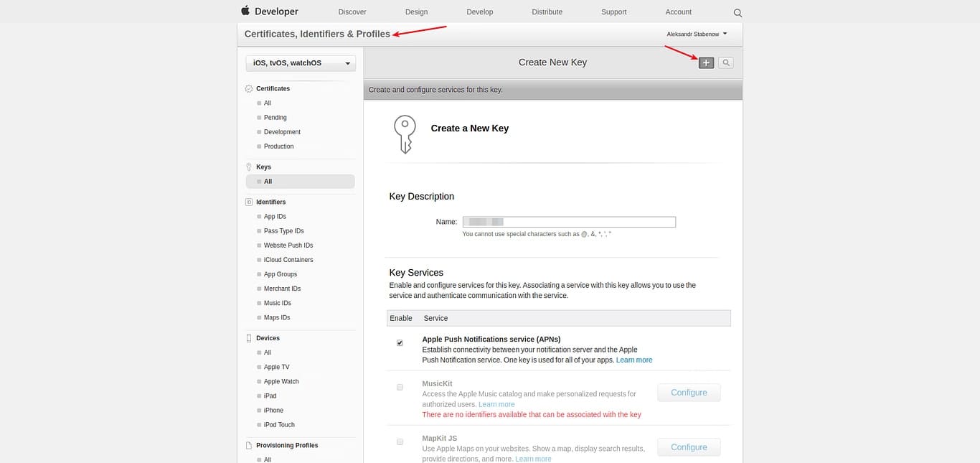Open the Aleksandr Stabenow account dropdown

coord(697,33)
